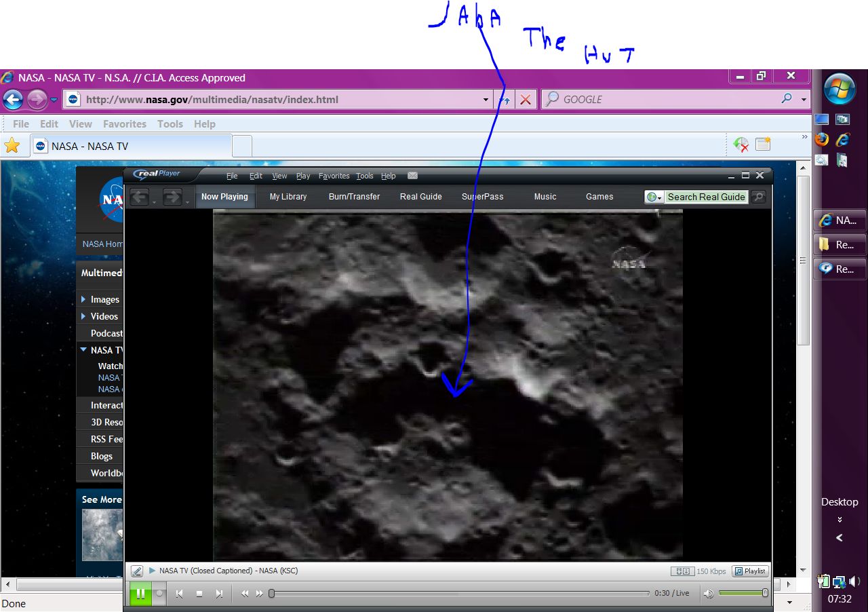Viewport: 868px width, 612px height.
Task: Skip to previous clip in RealPlayer
Action: 179,593
